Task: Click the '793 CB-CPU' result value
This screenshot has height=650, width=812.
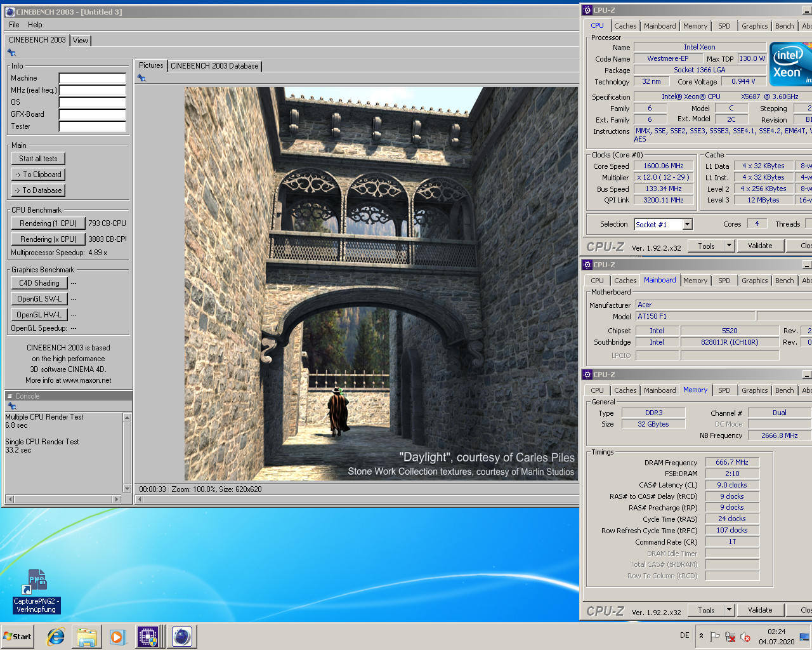Action: tap(107, 223)
